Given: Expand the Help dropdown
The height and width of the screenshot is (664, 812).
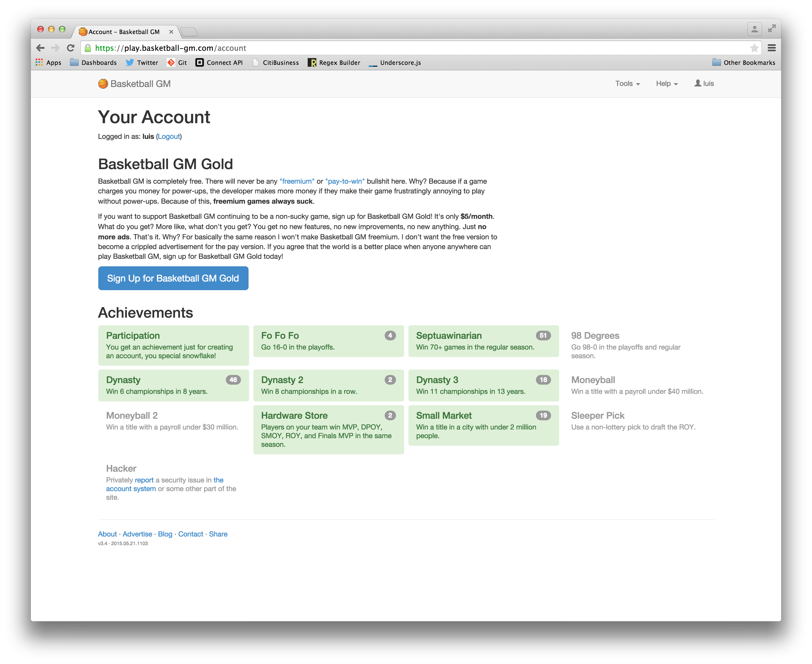Looking at the screenshot, I should click(667, 83).
